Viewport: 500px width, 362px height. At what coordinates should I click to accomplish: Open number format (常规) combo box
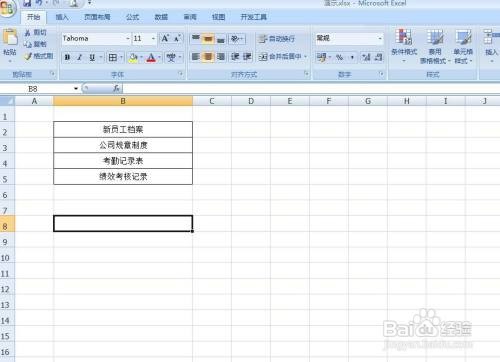coord(349,39)
